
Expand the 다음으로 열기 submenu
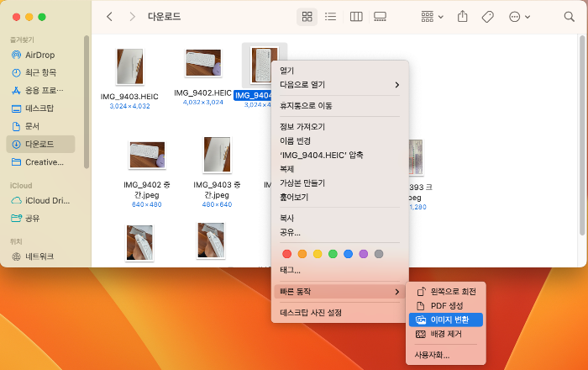click(x=339, y=85)
